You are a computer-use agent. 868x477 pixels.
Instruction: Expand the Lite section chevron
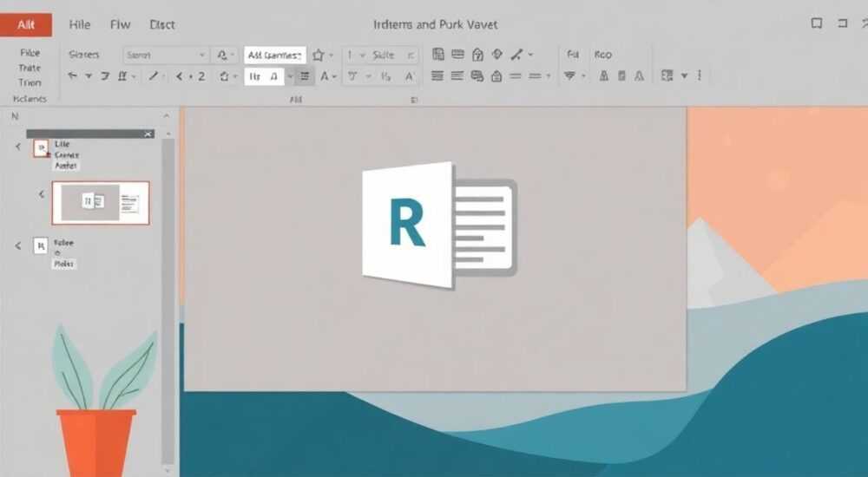(17, 147)
